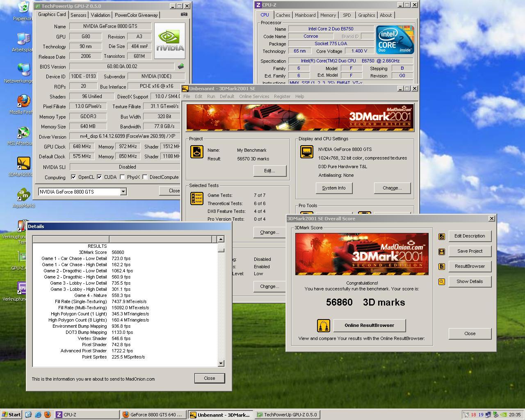
Task: Open the PowerColor Giveaway tab in GPU-Z
Action: coord(136,15)
